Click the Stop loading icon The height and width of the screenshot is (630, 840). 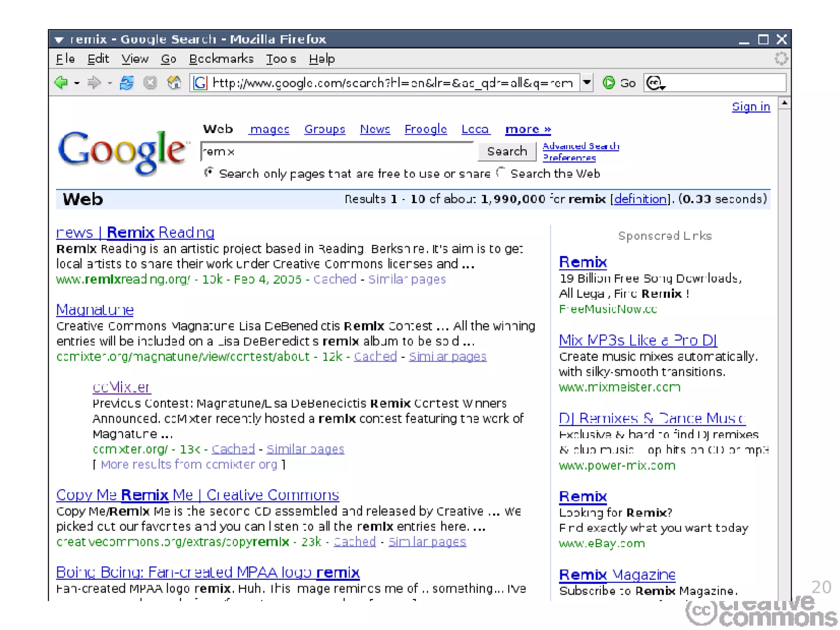[x=150, y=83]
